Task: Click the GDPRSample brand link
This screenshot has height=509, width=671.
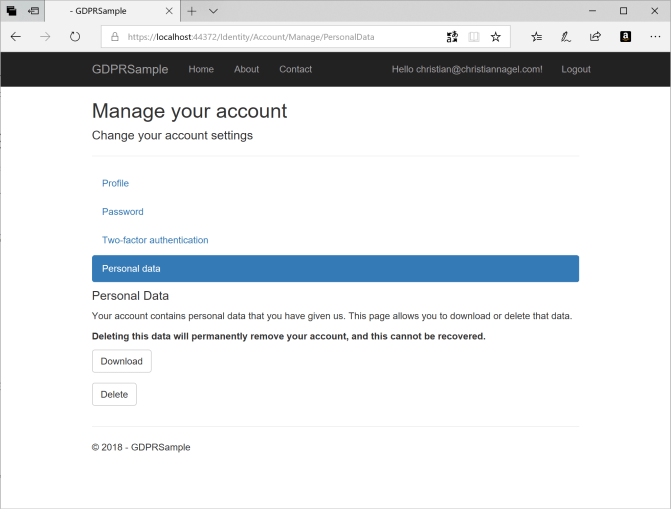Action: pos(130,69)
